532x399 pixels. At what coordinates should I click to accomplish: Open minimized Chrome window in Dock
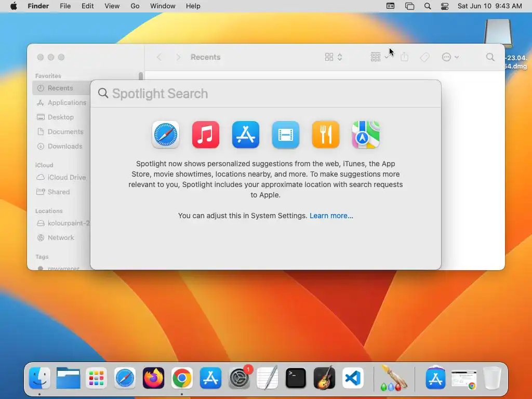[464, 379]
